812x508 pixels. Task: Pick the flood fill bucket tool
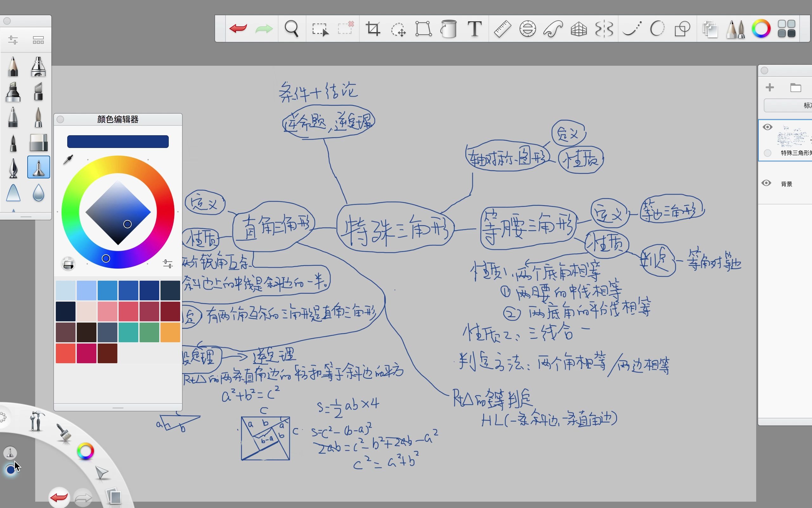pos(449,29)
